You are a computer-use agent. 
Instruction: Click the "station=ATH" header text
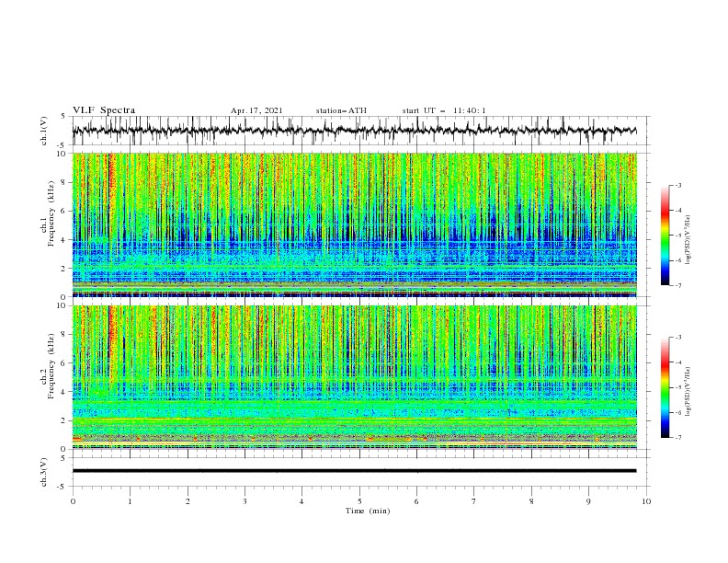click(x=341, y=110)
